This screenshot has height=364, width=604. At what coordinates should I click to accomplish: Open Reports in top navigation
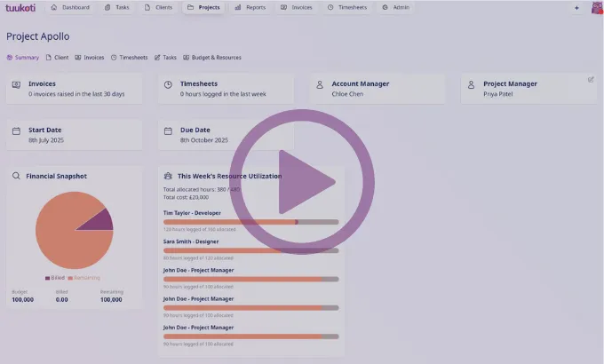click(250, 7)
